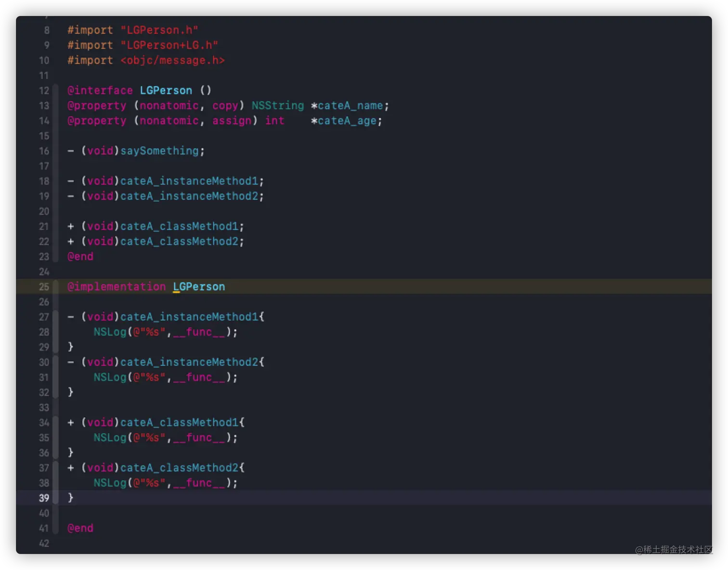Viewport: 728px width, 570px height.
Task: Click the NSLog call on line 35
Action: click(110, 438)
